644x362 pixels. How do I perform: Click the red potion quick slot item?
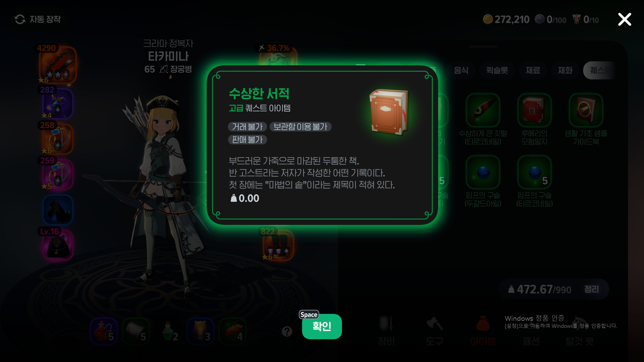(x=104, y=331)
